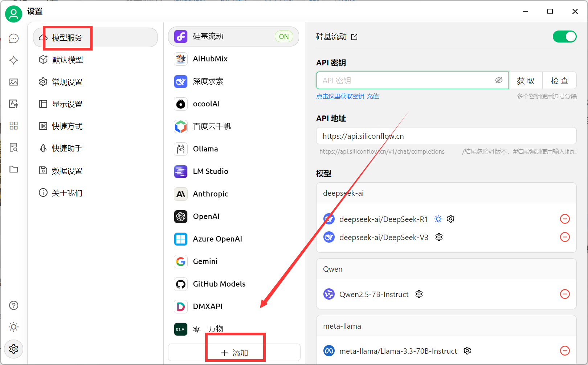588x365 pixels.
Task: Open the 点击这里获取密钥 link
Action: click(340, 96)
